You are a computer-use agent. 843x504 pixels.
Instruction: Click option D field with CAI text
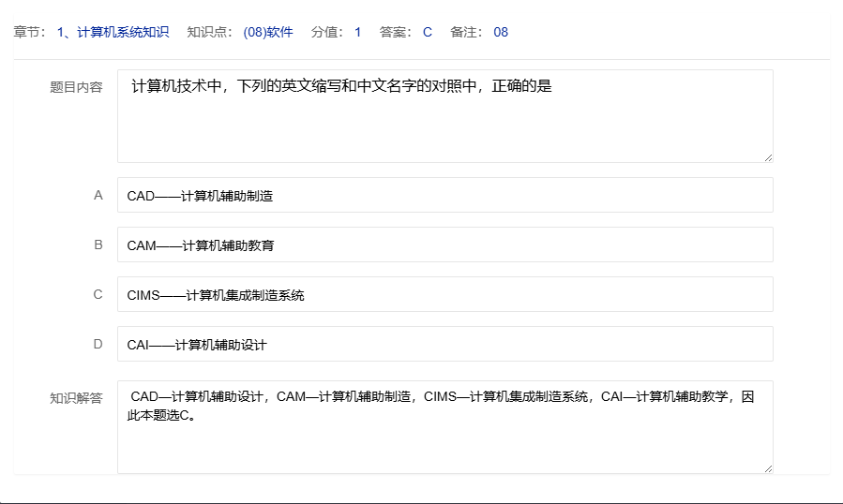[x=444, y=345]
